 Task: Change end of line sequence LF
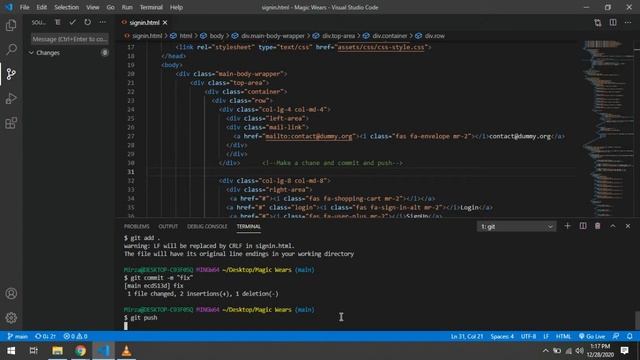[x=546, y=336]
